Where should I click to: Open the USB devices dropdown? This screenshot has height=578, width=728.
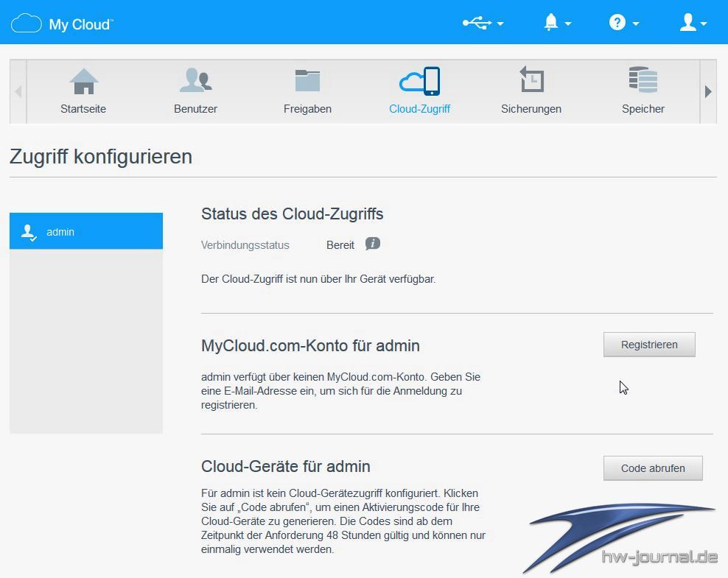coord(483,24)
